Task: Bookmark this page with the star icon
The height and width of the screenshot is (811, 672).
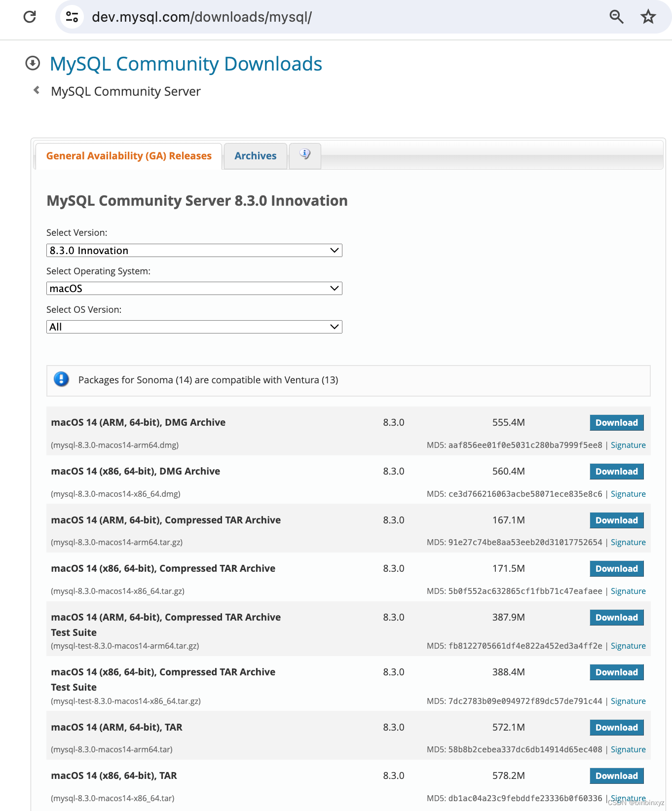Action: click(648, 17)
